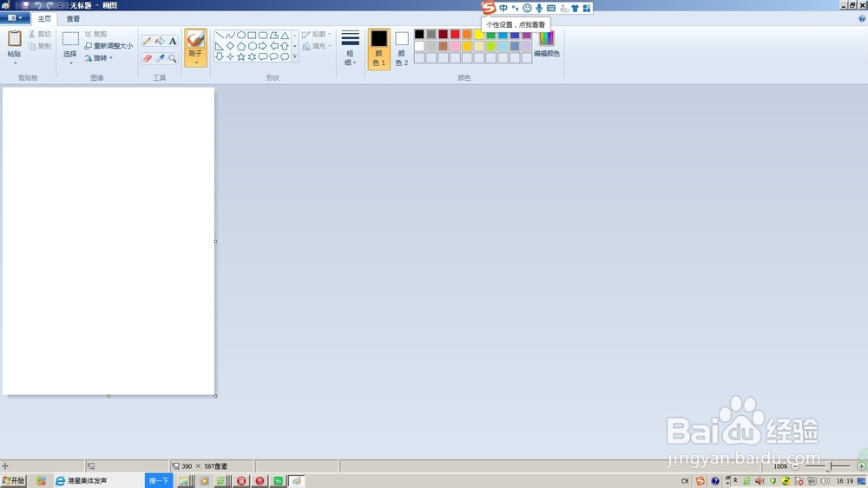The width and height of the screenshot is (868, 488).
Task: Open the 轮廓 outline dropdown
Action: point(317,35)
